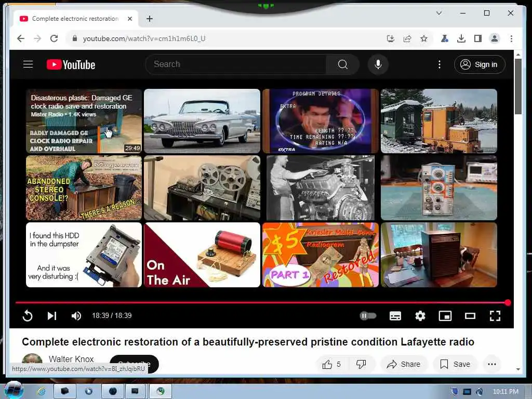The image size is (532, 399).
Task: Turn on subtitles/closed captions
Action: click(395, 316)
